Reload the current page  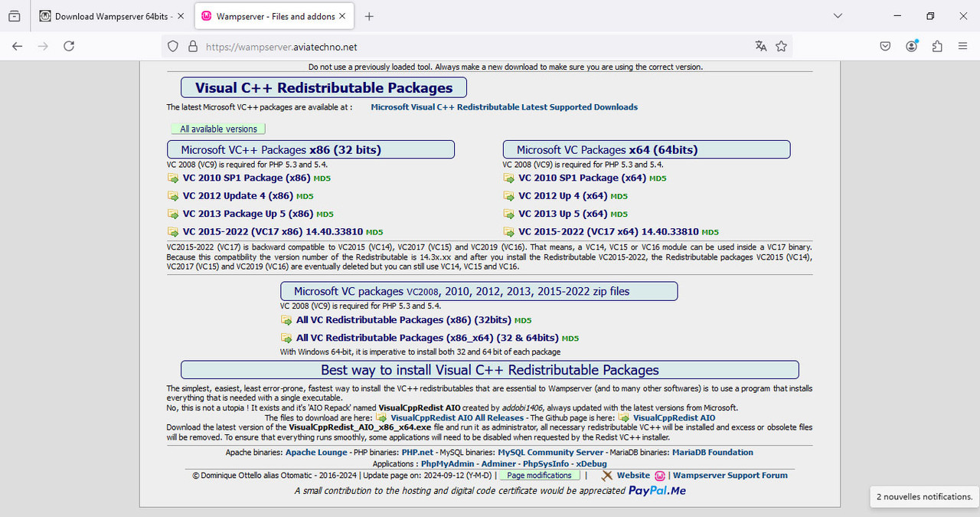point(69,47)
